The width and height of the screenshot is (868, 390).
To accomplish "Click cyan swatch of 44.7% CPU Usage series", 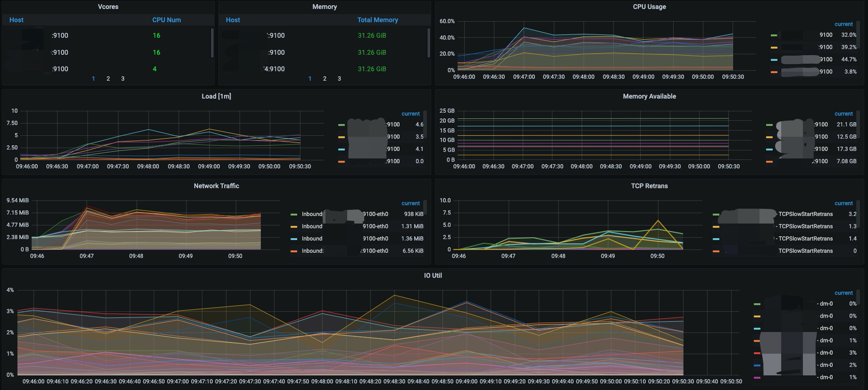I will (774, 60).
